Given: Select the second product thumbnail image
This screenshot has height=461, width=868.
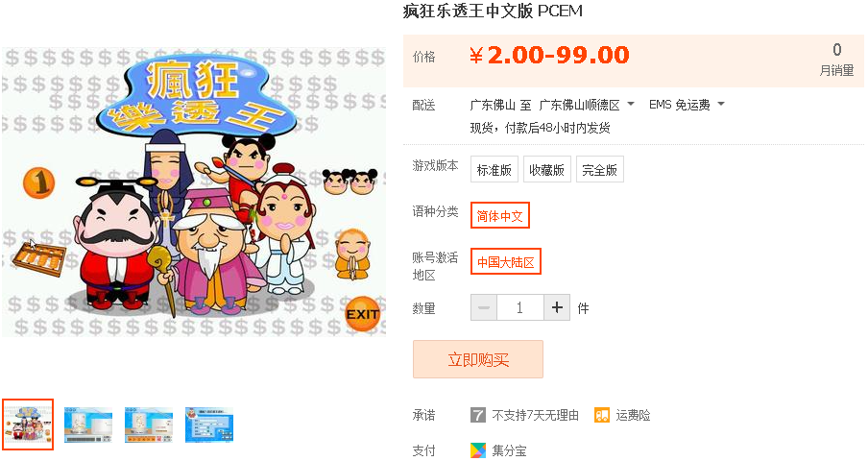Looking at the screenshot, I should (88, 425).
